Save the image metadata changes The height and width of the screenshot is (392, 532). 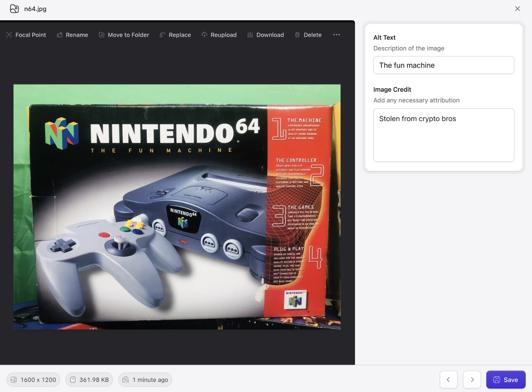(x=505, y=380)
